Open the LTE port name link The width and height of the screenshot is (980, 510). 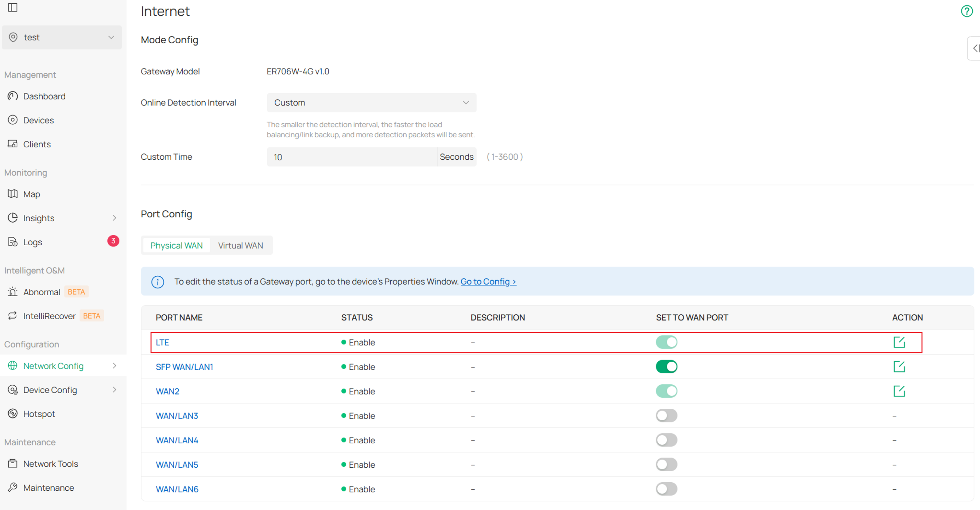point(162,342)
